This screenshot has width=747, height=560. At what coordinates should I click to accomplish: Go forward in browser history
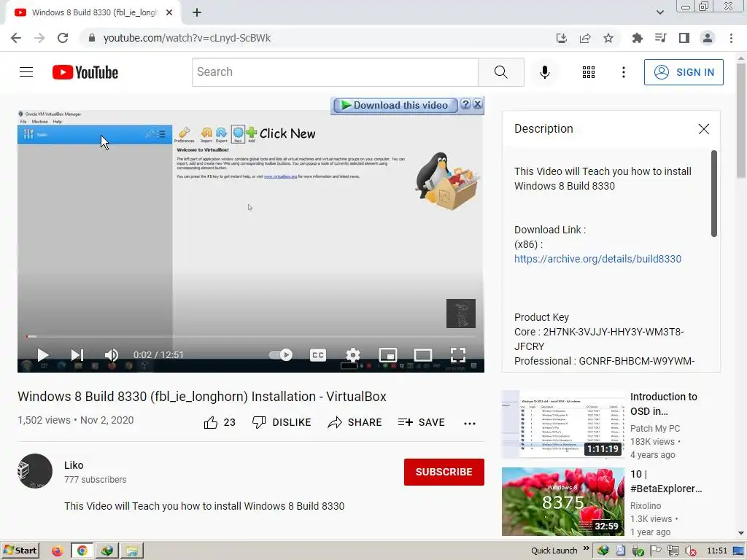click(x=39, y=38)
